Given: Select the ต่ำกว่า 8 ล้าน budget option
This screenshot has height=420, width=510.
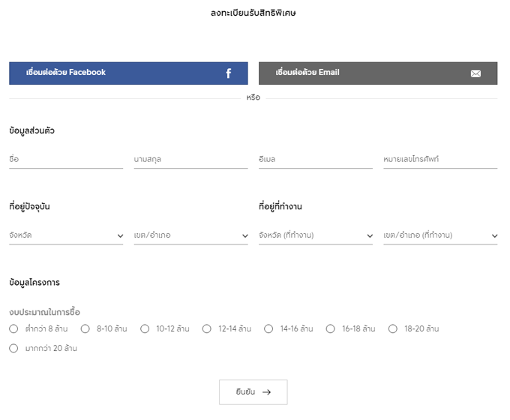Looking at the screenshot, I should coord(13,328).
